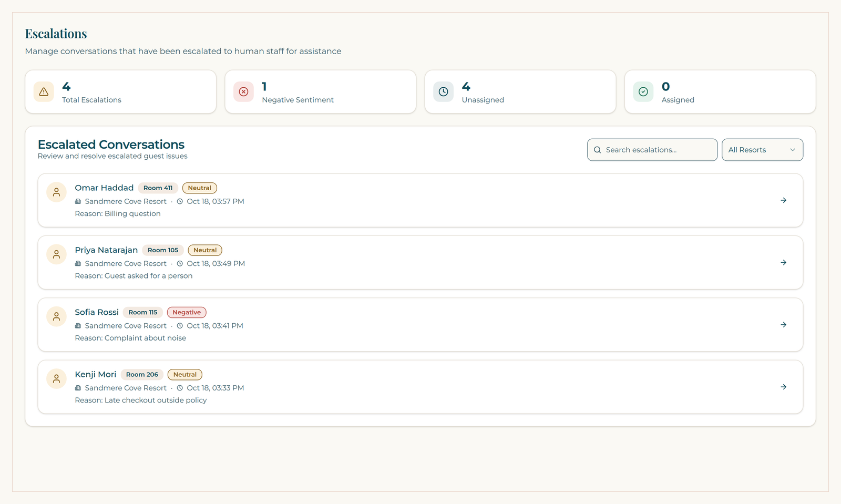The width and height of the screenshot is (841, 504).
Task: Click the Assigned label
Action: click(678, 100)
